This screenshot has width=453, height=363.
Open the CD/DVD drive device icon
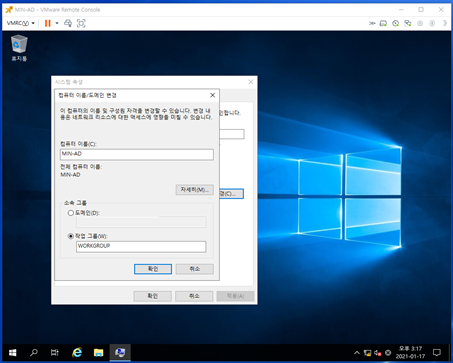pos(396,23)
